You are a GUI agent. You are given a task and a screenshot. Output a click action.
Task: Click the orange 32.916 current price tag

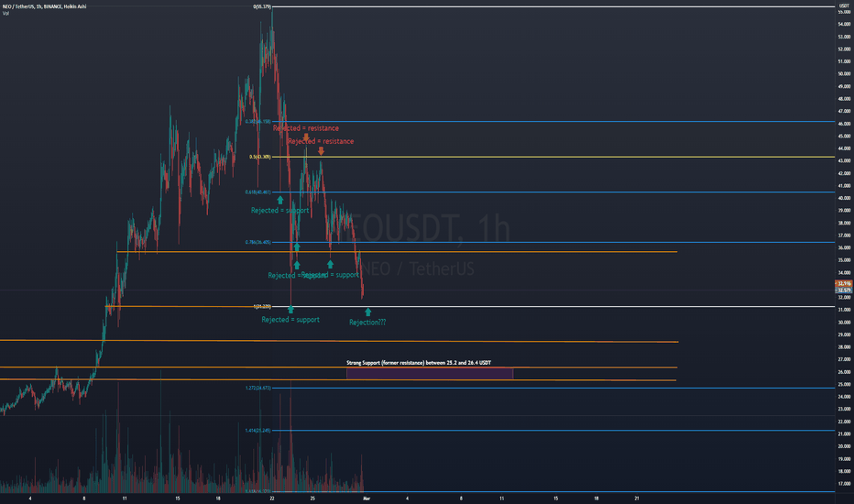click(x=844, y=284)
